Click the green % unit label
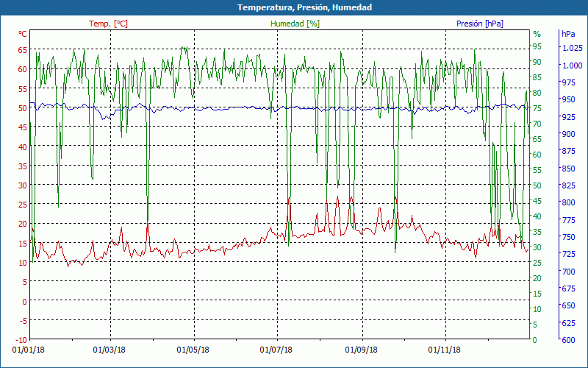 pos(537,34)
